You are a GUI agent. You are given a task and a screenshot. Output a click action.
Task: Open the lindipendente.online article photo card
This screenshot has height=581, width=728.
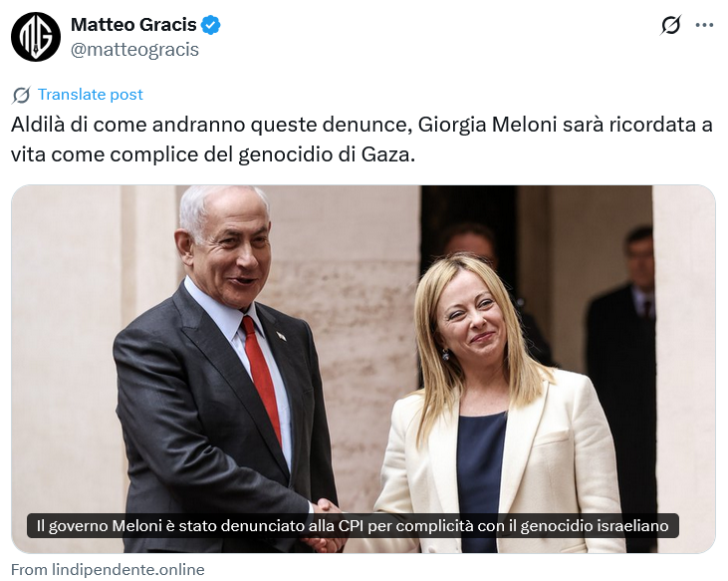364,369
